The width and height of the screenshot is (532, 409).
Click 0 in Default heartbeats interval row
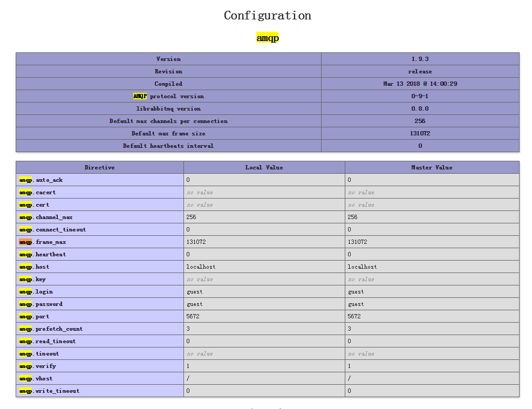[420, 146]
